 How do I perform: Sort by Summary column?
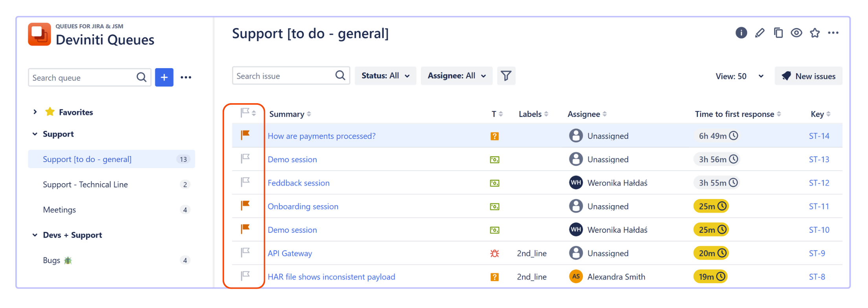coord(290,114)
